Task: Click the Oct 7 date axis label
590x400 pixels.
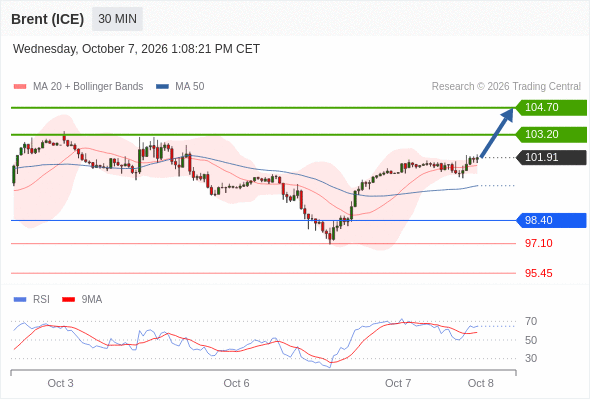Action: tap(398, 383)
